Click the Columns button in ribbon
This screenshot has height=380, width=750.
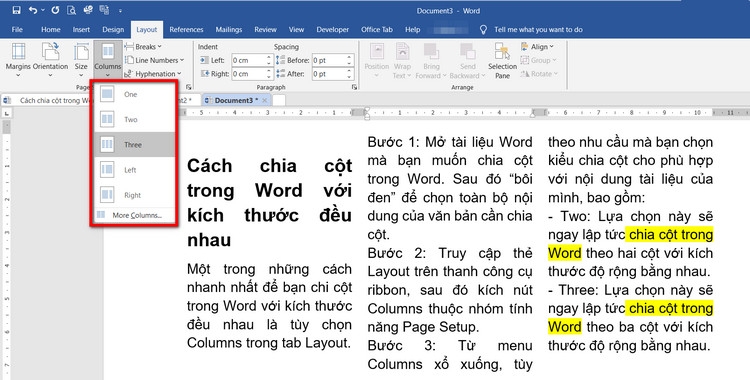tap(108, 59)
